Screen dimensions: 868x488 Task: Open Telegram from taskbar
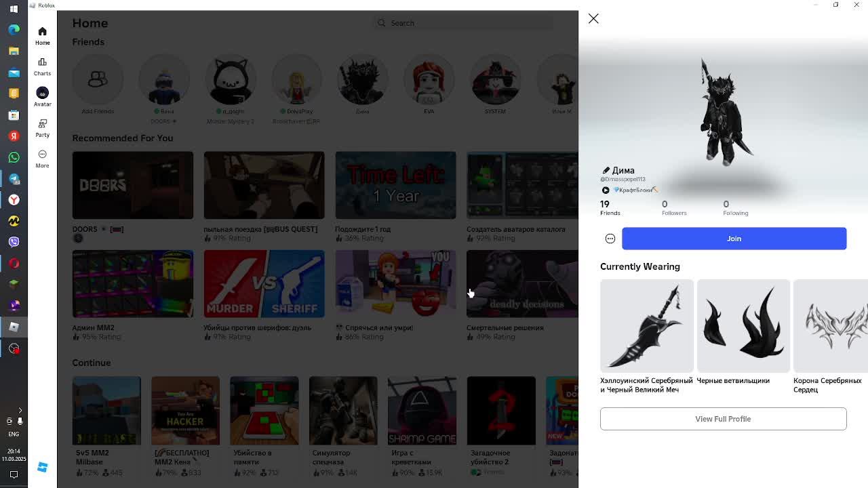click(14, 179)
